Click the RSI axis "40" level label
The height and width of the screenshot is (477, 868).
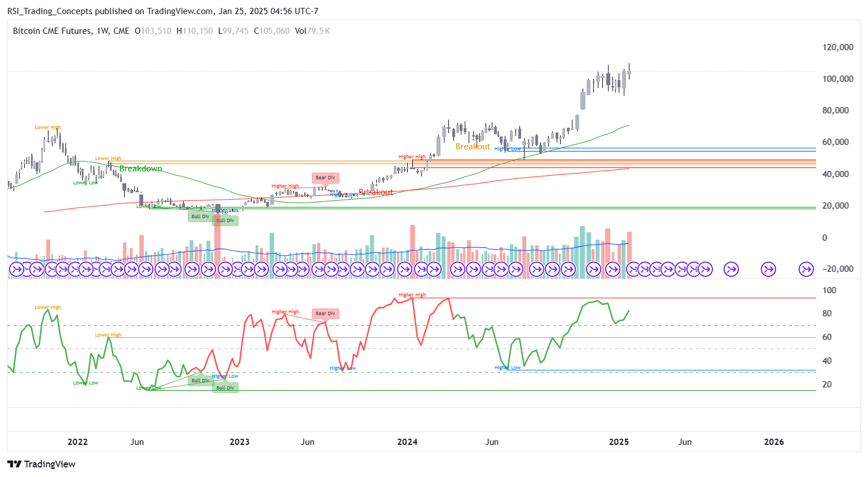click(x=827, y=361)
